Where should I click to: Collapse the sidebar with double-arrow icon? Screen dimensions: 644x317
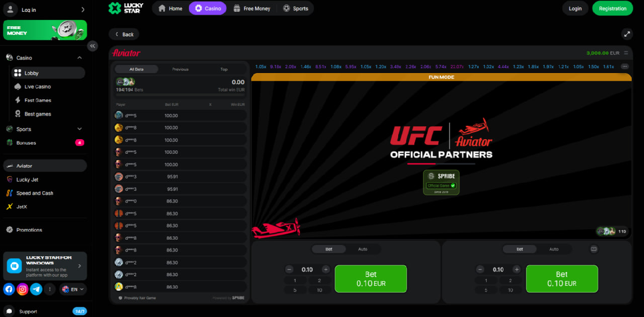click(x=92, y=46)
